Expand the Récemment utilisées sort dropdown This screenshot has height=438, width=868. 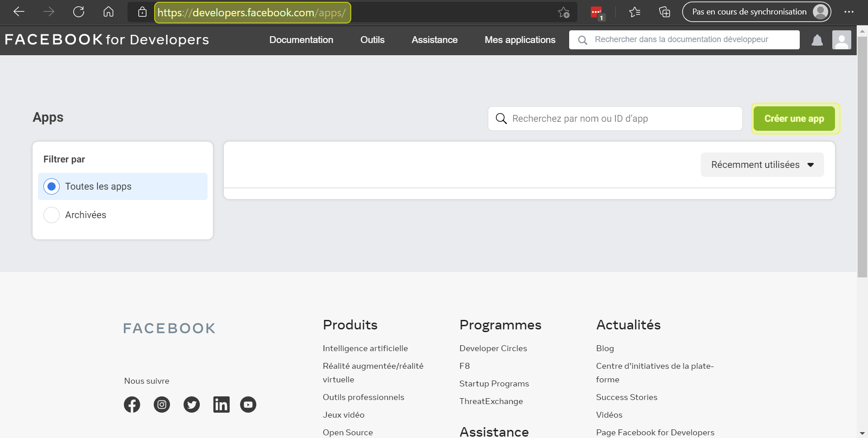762,165
